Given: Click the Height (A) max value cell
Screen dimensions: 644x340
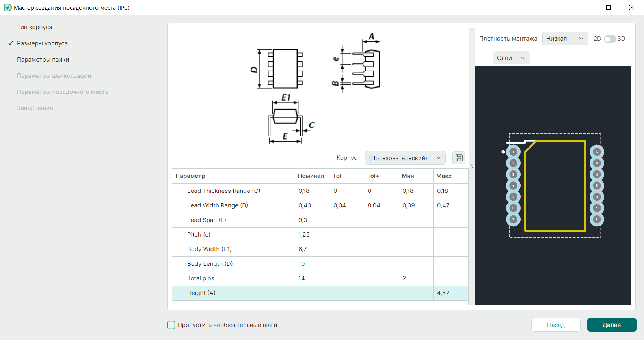Looking at the screenshot, I should [x=450, y=293].
